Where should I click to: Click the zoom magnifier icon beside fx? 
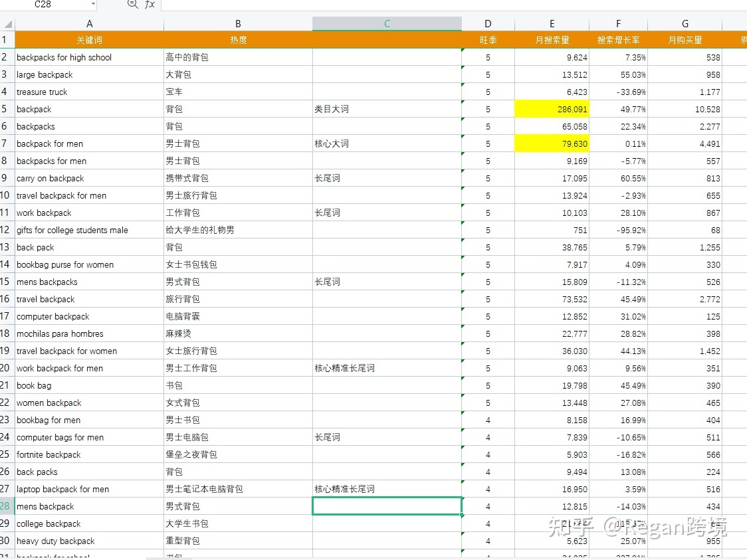[132, 5]
